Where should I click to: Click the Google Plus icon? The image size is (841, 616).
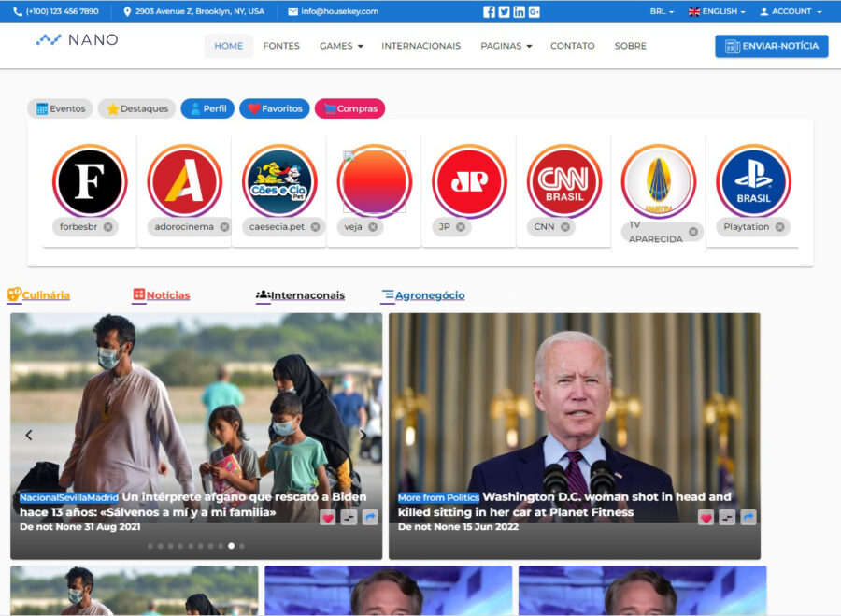click(x=534, y=12)
